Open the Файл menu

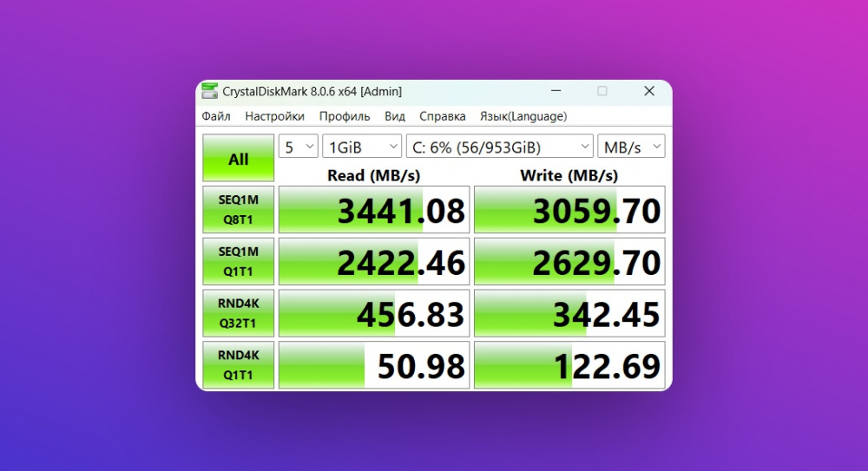click(216, 116)
